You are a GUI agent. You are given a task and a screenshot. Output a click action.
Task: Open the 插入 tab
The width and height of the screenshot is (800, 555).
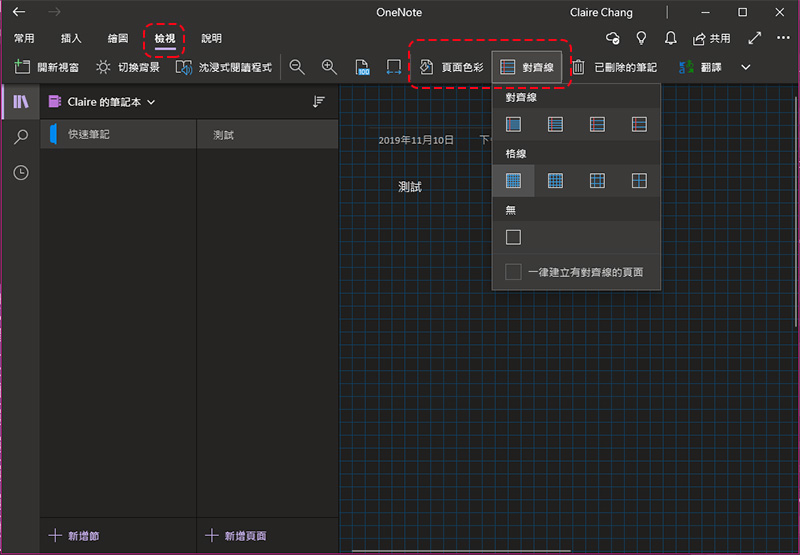[71, 38]
